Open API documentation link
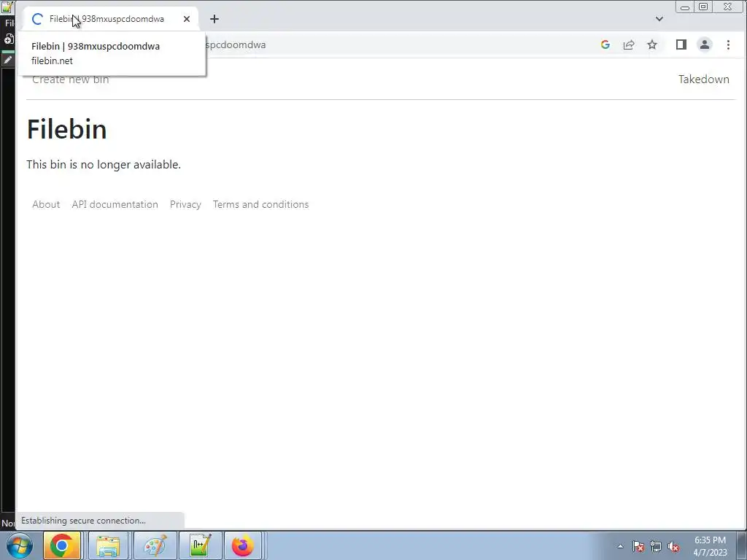The image size is (747, 560). tap(115, 204)
